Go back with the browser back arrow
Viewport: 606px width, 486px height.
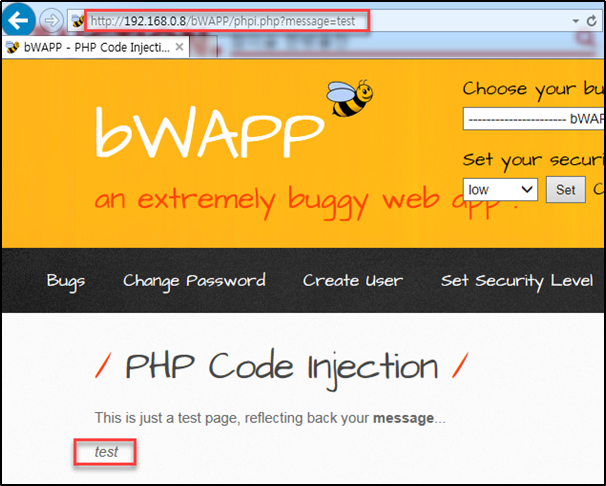[18, 20]
